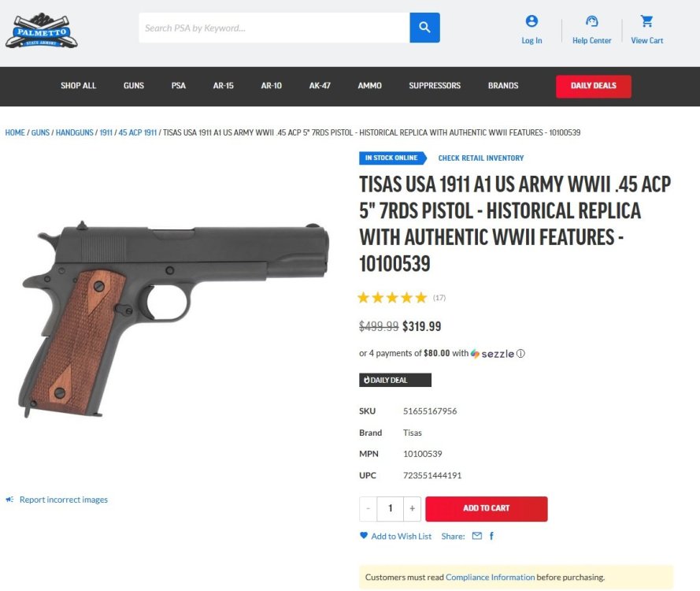The image size is (700, 591).
Task: Open the GUNS navigation menu
Action: click(134, 85)
